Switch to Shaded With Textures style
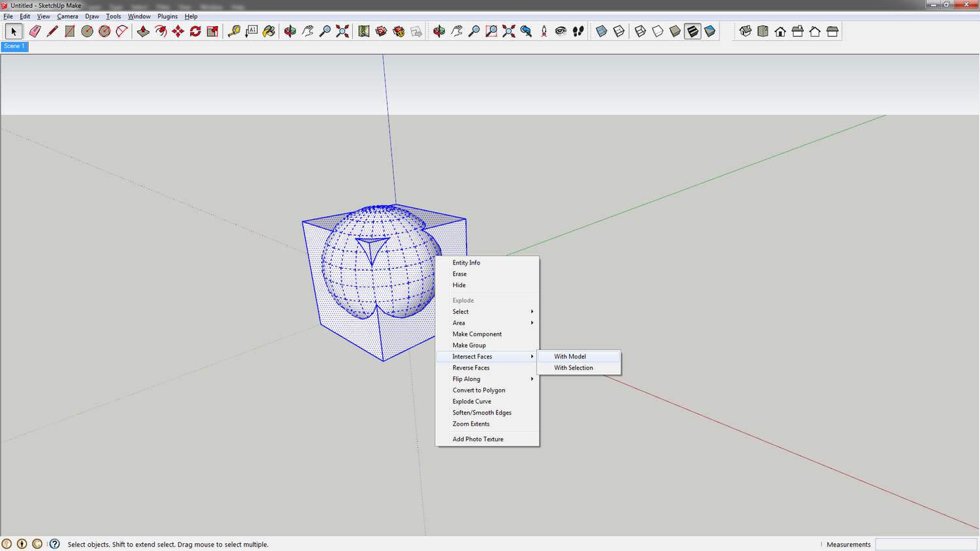Viewport: 980px width, 551px height. point(692,31)
